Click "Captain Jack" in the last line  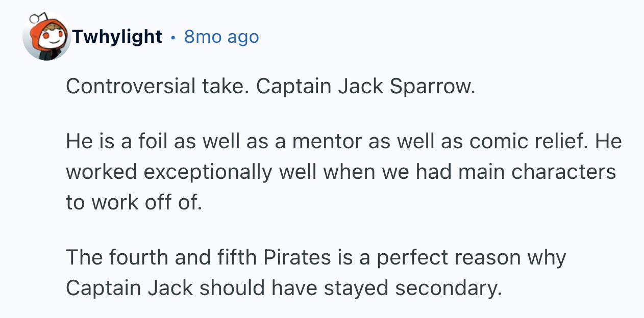point(129,287)
